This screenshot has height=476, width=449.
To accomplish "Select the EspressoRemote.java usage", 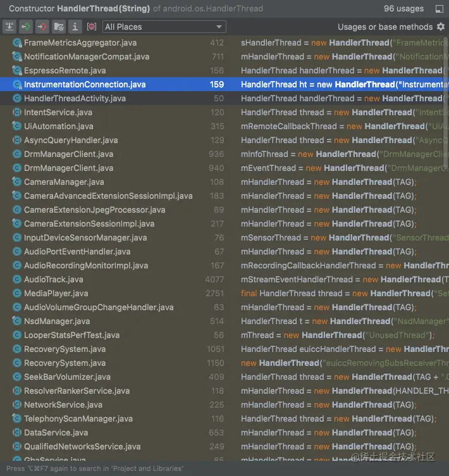I will [x=225, y=71].
